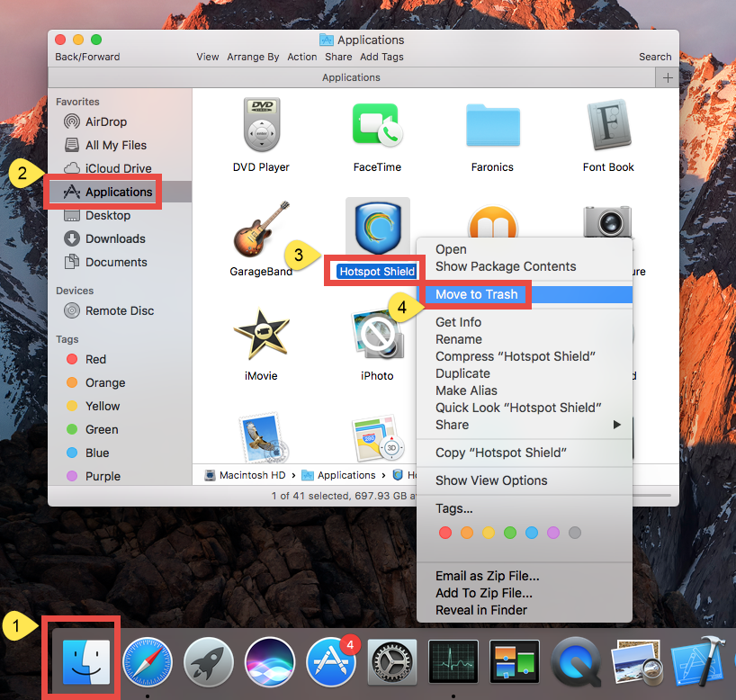Launch FaceTime from the Applications window

coord(377,126)
